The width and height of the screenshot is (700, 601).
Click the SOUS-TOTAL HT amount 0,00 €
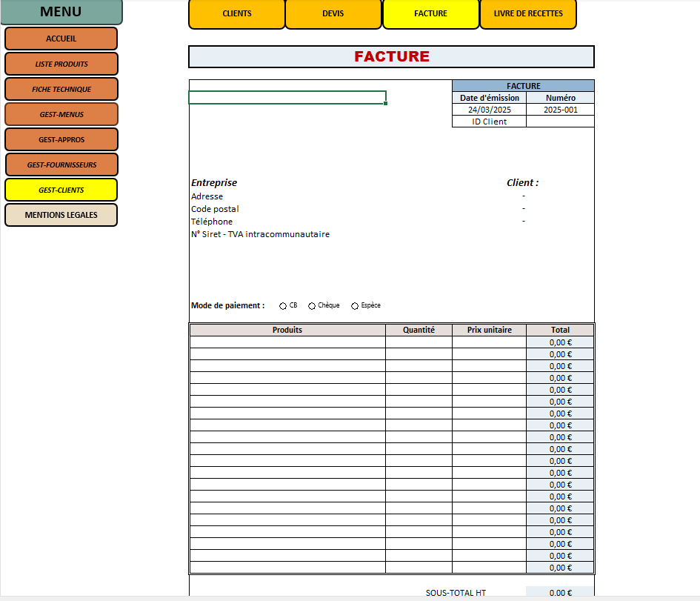[560, 592]
